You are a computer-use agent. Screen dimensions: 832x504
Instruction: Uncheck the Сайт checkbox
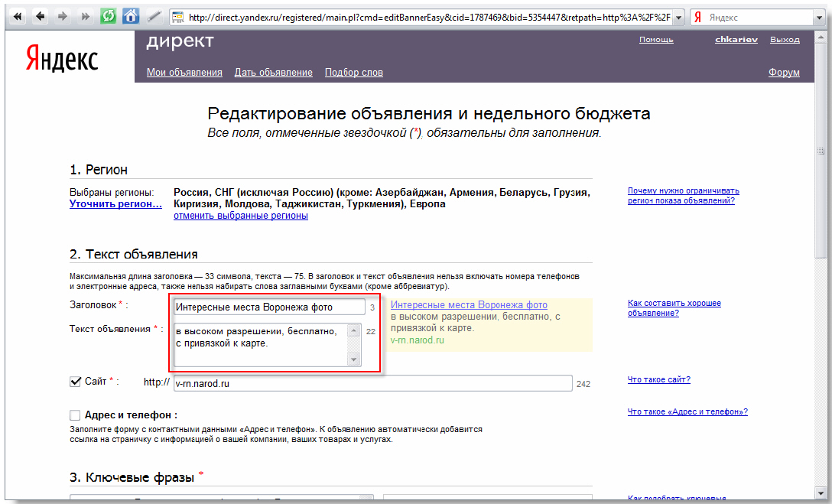(76, 382)
